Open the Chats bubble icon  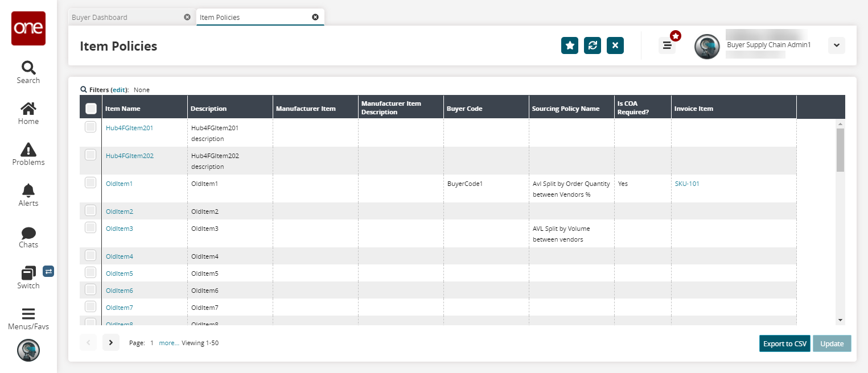28,233
